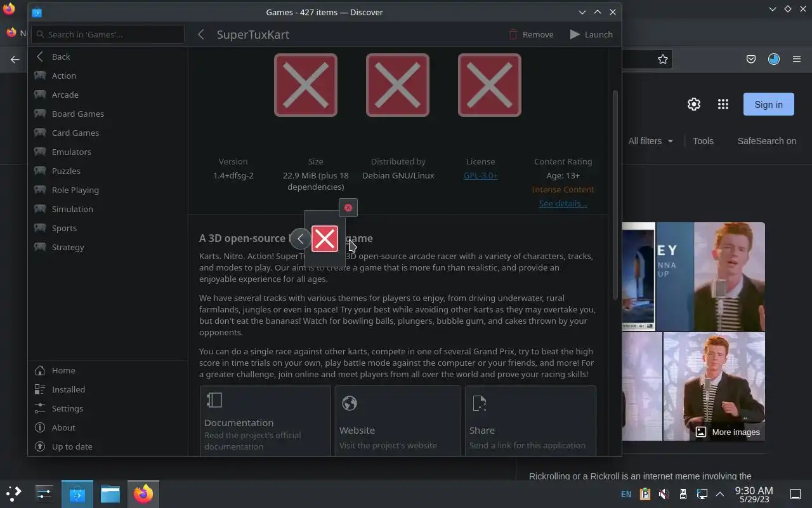The width and height of the screenshot is (812, 508).
Task: Click SafeSearch on setting
Action: click(x=766, y=141)
